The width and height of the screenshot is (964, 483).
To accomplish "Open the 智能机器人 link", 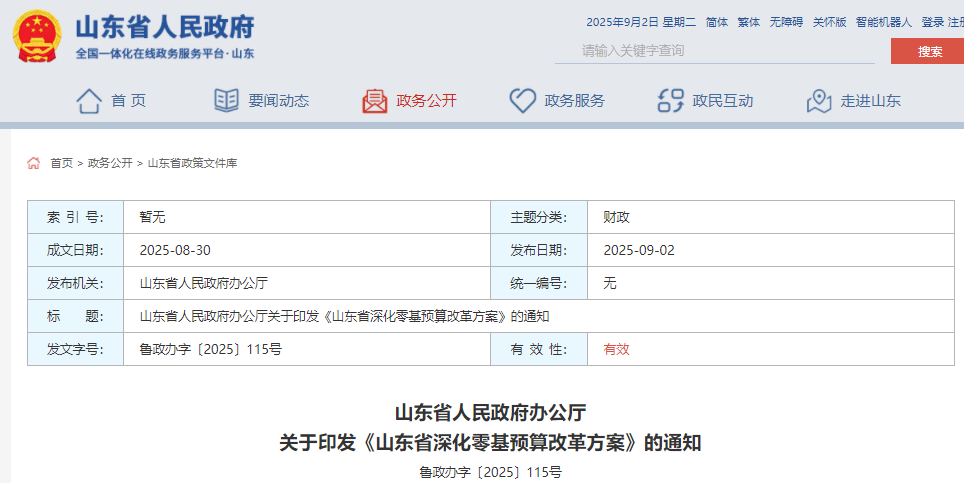I will [x=884, y=22].
